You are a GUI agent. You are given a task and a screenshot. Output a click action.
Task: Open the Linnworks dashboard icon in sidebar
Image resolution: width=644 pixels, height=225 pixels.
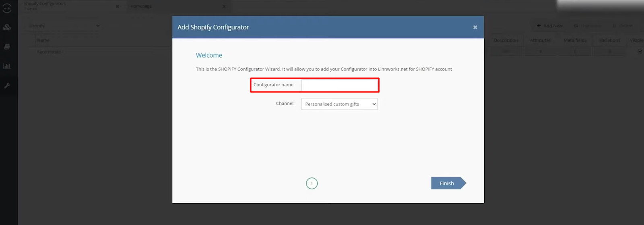coord(7,8)
